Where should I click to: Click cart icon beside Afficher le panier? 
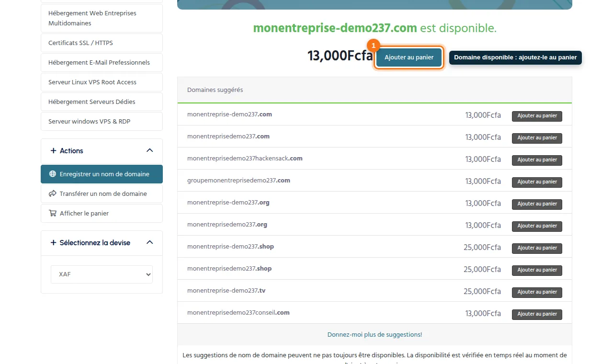point(53,214)
